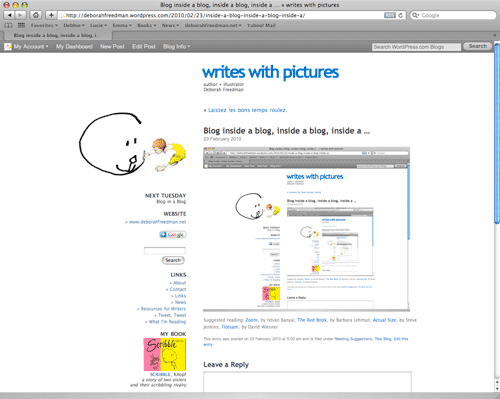This screenshot has width=500, height=399.
Task: Expand the Emma bookmarks folder
Action: [x=122, y=25]
